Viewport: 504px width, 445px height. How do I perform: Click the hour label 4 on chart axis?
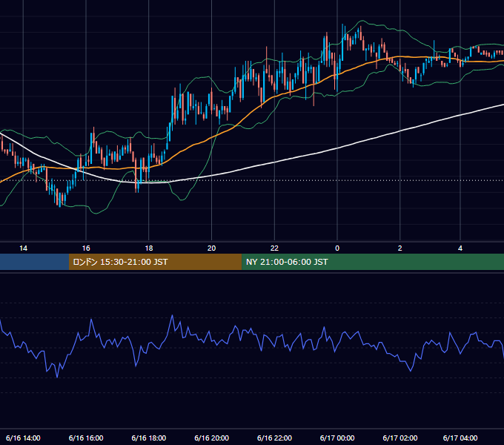point(460,248)
